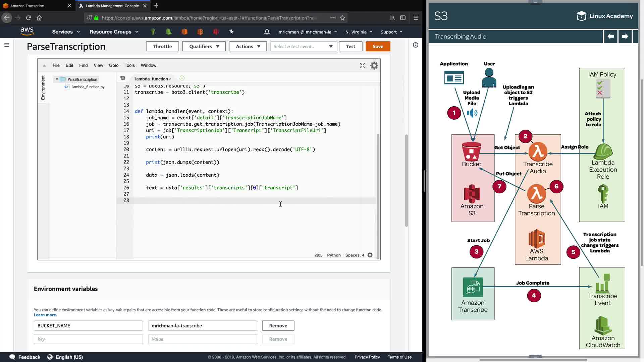Add new editor tab plus icon
This screenshot has height=362, width=644.
(182, 78)
